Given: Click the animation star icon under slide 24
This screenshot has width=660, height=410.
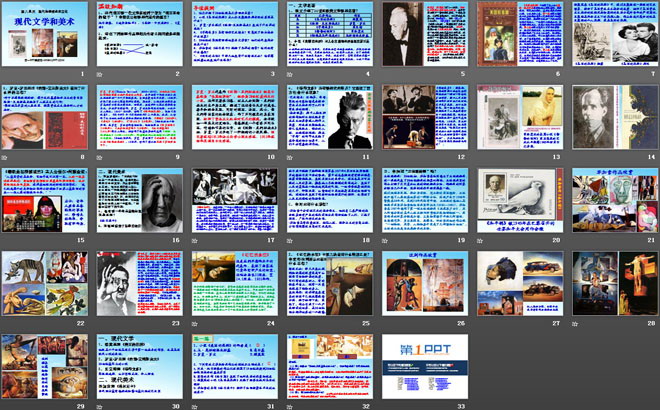Looking at the screenshot, I should pyautogui.click(x=195, y=324).
